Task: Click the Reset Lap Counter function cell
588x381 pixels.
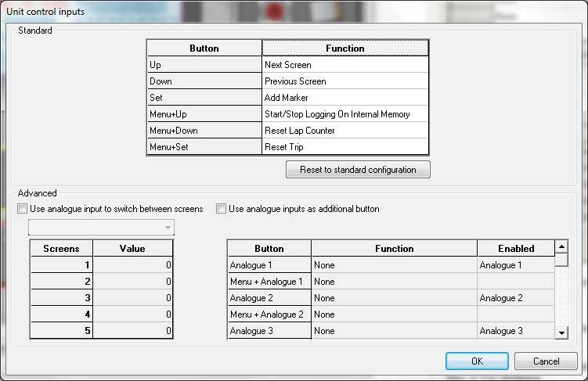Action: tap(345, 131)
